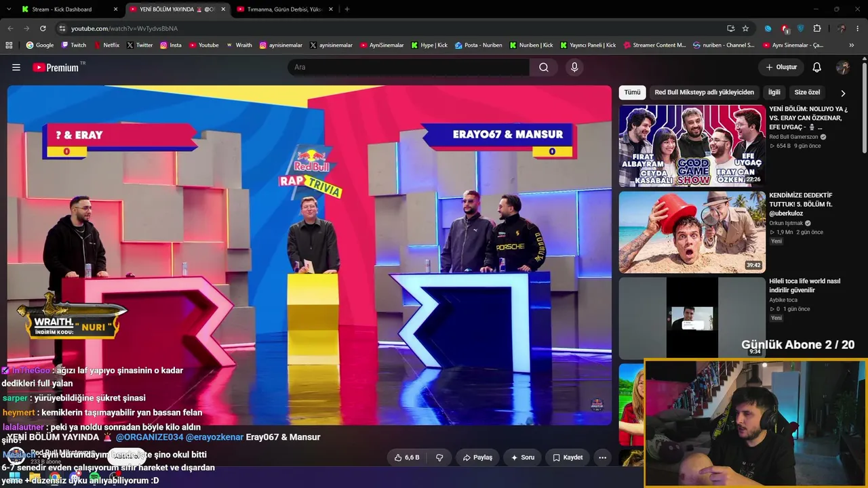The width and height of the screenshot is (868, 488).
Task: Open the @ORGANIZE034 mention link
Action: tap(150, 437)
